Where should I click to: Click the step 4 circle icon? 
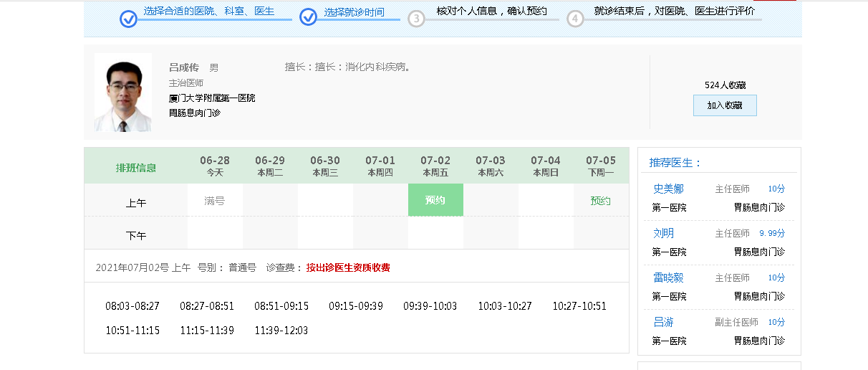(x=575, y=19)
